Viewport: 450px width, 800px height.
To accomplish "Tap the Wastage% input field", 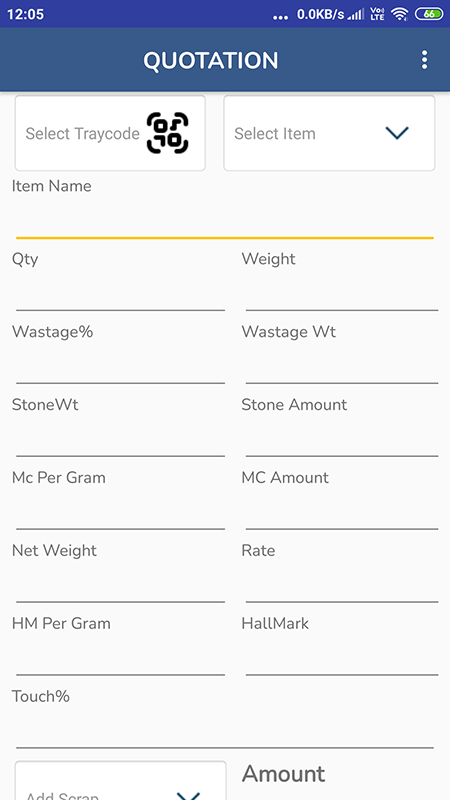I will click(120, 364).
